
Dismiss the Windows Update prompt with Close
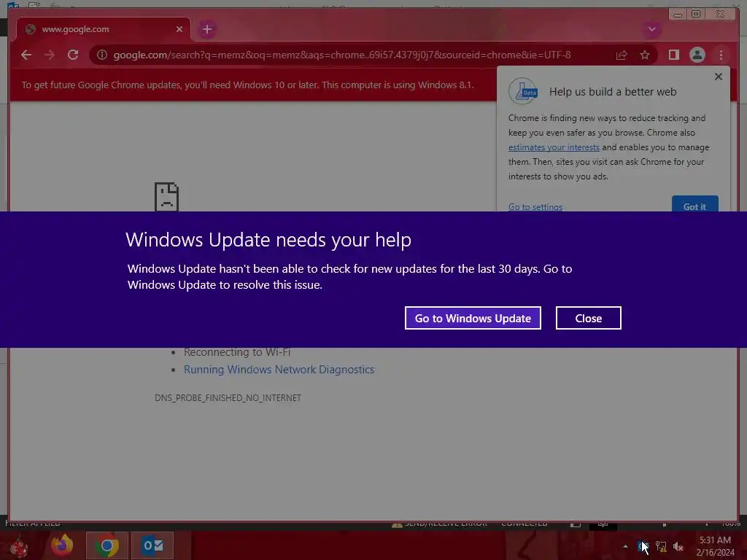(x=589, y=318)
